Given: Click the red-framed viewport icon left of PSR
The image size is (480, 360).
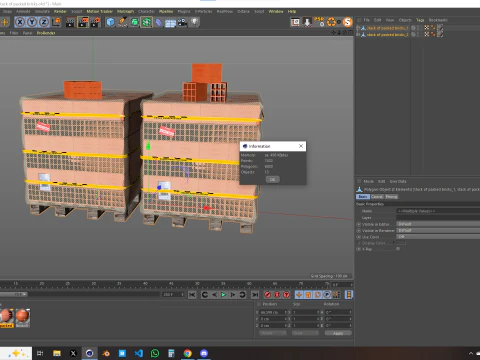Looking at the screenshot, I should 295,22.
